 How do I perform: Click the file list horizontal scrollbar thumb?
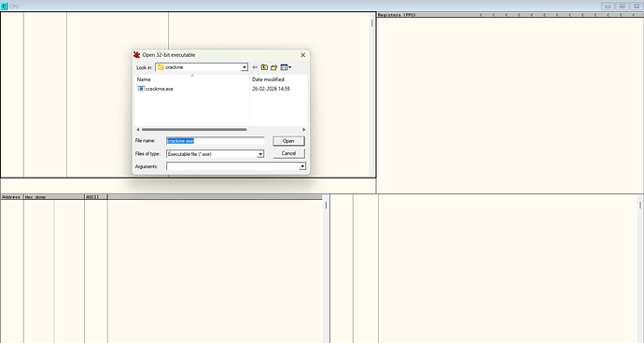(194, 130)
